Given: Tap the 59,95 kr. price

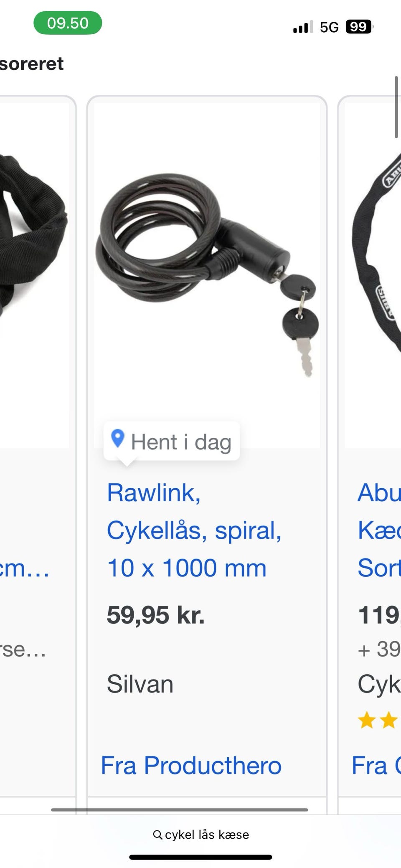Looking at the screenshot, I should (x=156, y=615).
